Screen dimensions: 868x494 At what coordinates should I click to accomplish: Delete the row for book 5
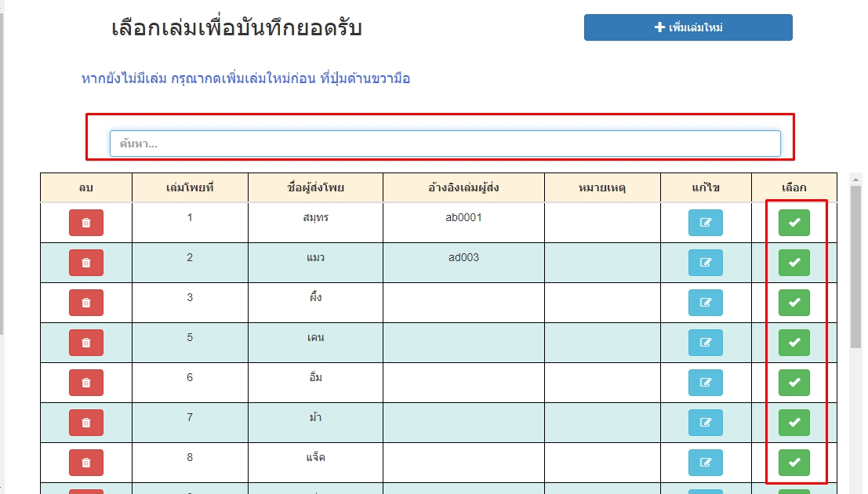click(x=86, y=343)
